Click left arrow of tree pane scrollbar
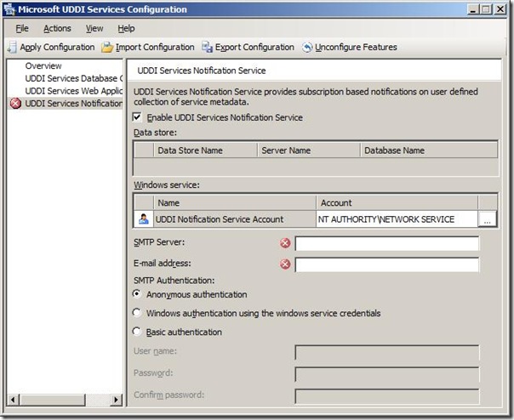Viewport: 514px width, 420px height. [x=13, y=400]
